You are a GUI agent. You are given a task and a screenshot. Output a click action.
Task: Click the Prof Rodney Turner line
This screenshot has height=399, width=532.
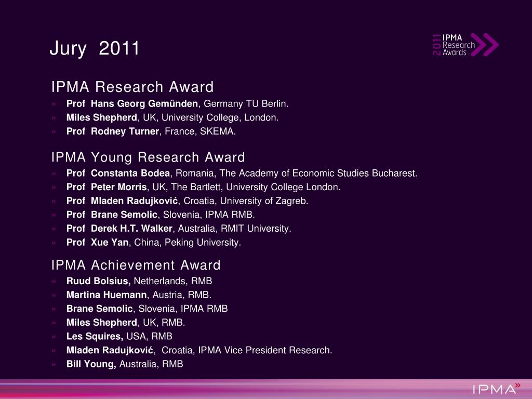tap(151, 131)
